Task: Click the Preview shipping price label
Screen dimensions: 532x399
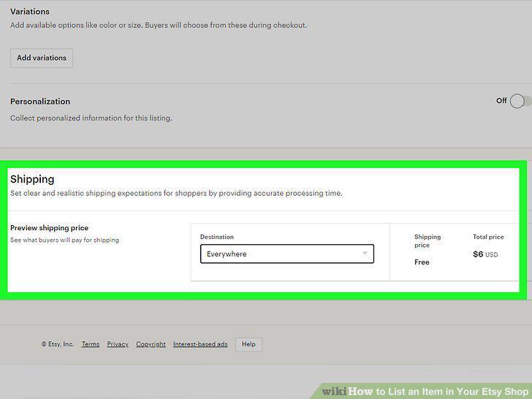Action: 49,228
